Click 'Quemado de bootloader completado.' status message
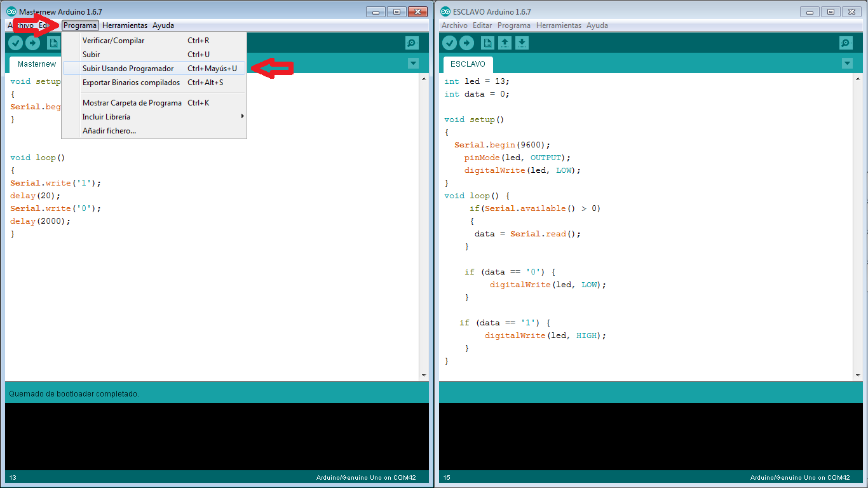 click(74, 394)
